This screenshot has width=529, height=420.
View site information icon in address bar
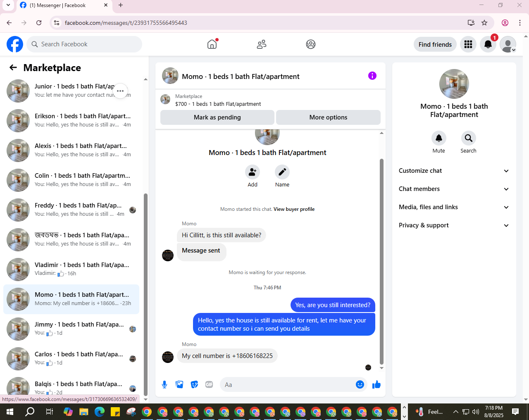coord(57,23)
